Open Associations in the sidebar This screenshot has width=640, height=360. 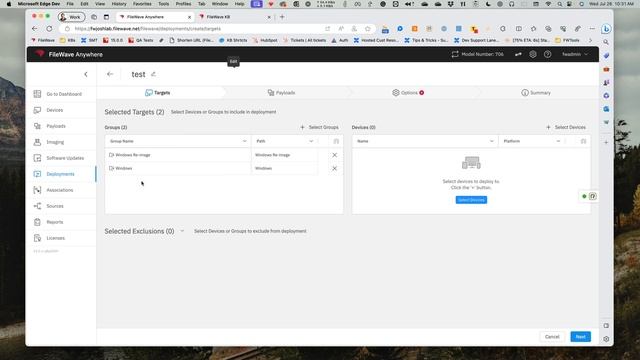[60, 190]
